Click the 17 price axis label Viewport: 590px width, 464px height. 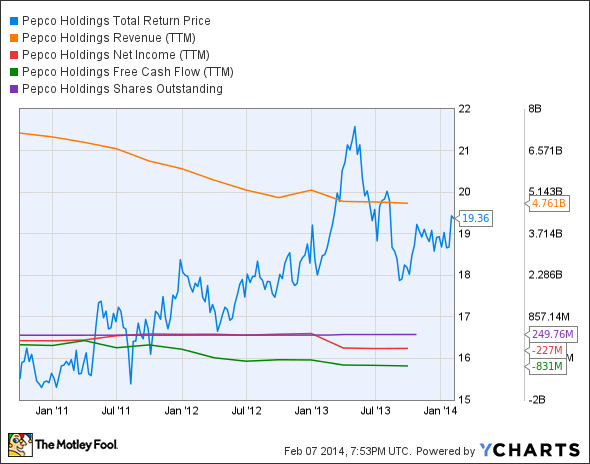click(x=464, y=316)
